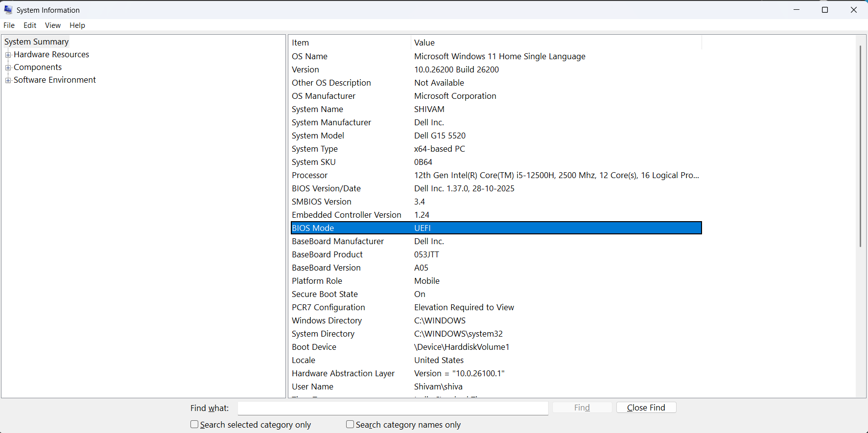868x433 pixels.
Task: Select the BaseBoard Product row
Action: pyautogui.click(x=496, y=254)
